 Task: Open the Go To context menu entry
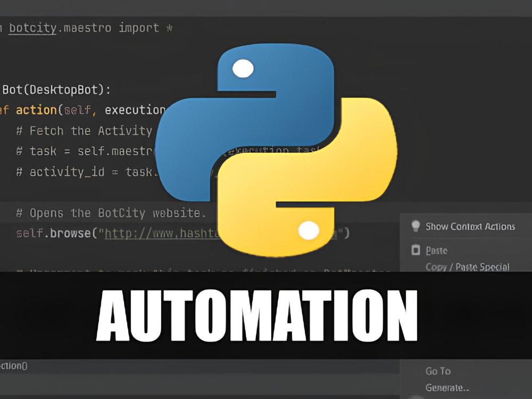(x=438, y=371)
